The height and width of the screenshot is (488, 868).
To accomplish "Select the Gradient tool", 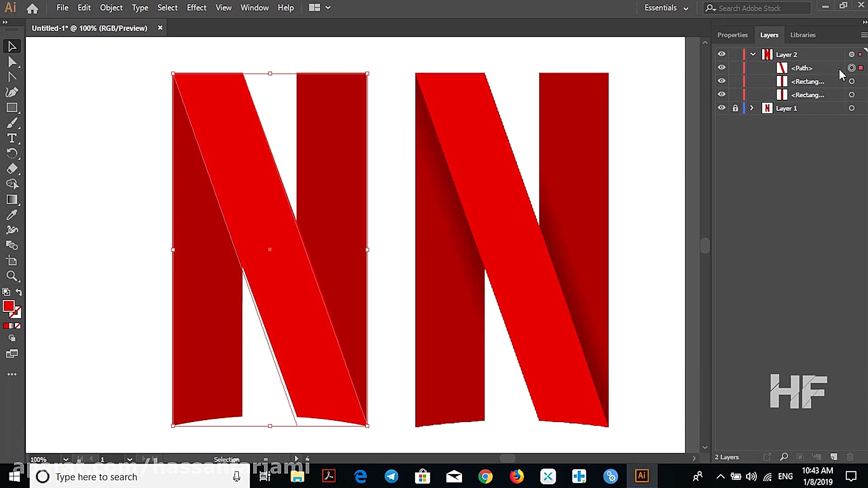I will [12, 200].
